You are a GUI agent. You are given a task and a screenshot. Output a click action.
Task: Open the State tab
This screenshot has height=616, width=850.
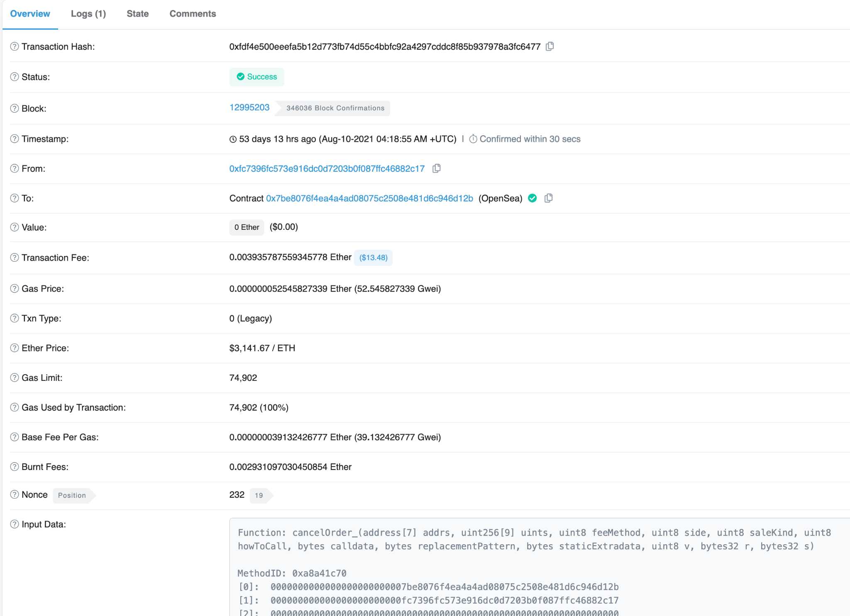(137, 14)
